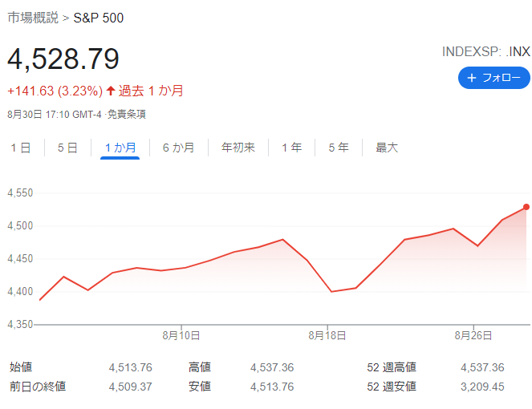Click the 安値 label
Viewport: 532px width, 409px height.
point(200,387)
